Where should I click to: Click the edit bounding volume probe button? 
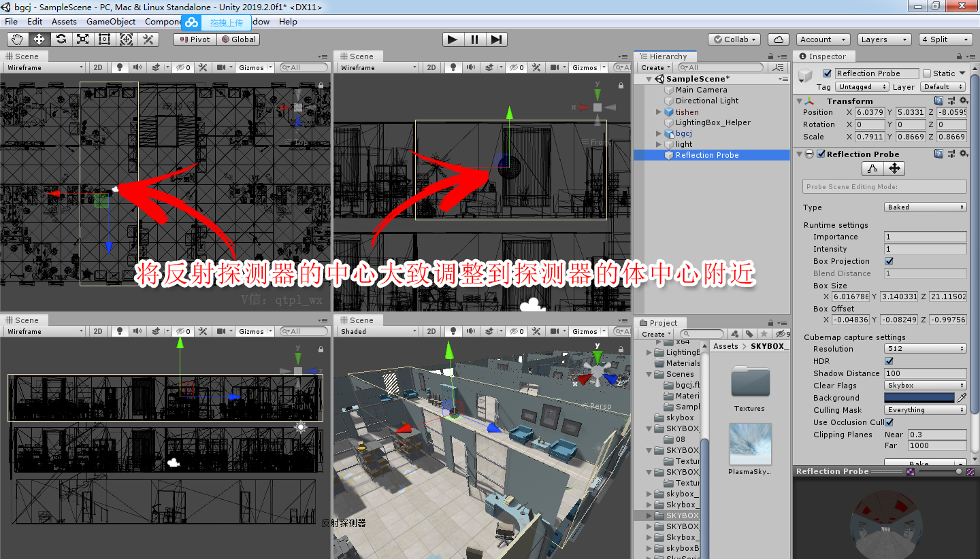tap(873, 168)
